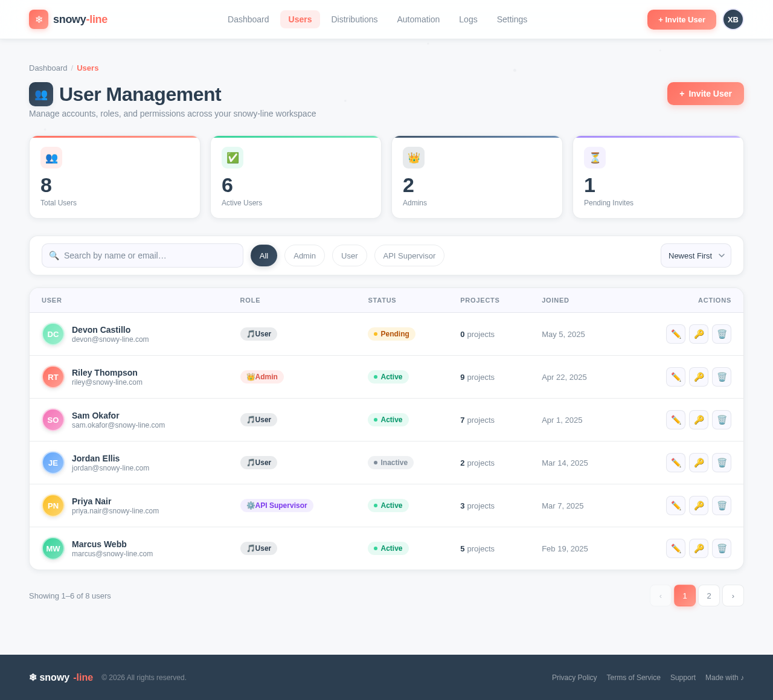Toggle the User filter chip

(x=349, y=255)
